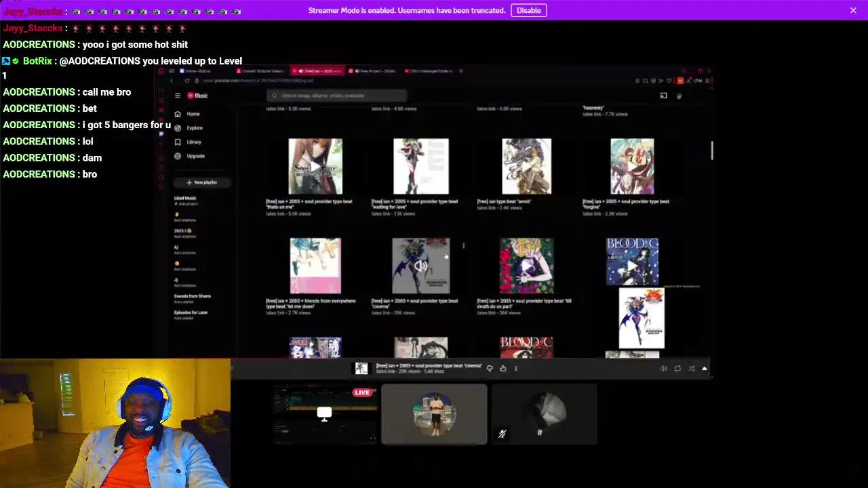Click the BotRix username in chat
This screenshot has width=868, height=488.
click(37, 61)
